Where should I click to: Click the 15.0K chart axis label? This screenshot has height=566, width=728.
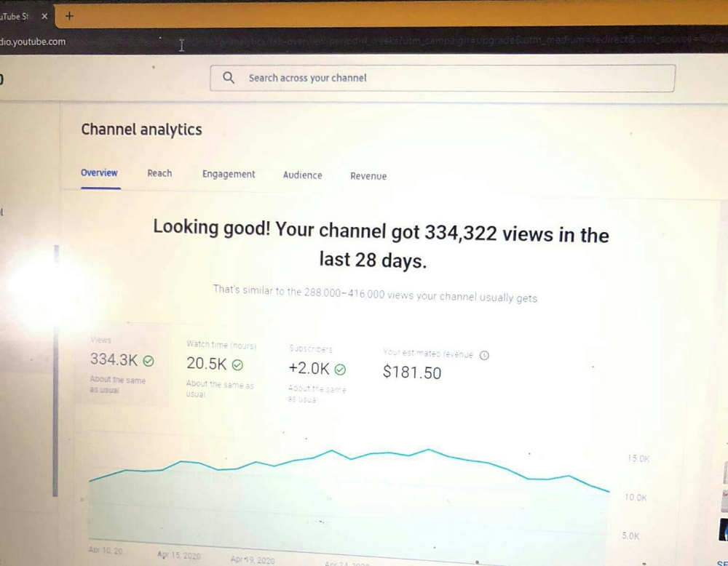pos(638,458)
